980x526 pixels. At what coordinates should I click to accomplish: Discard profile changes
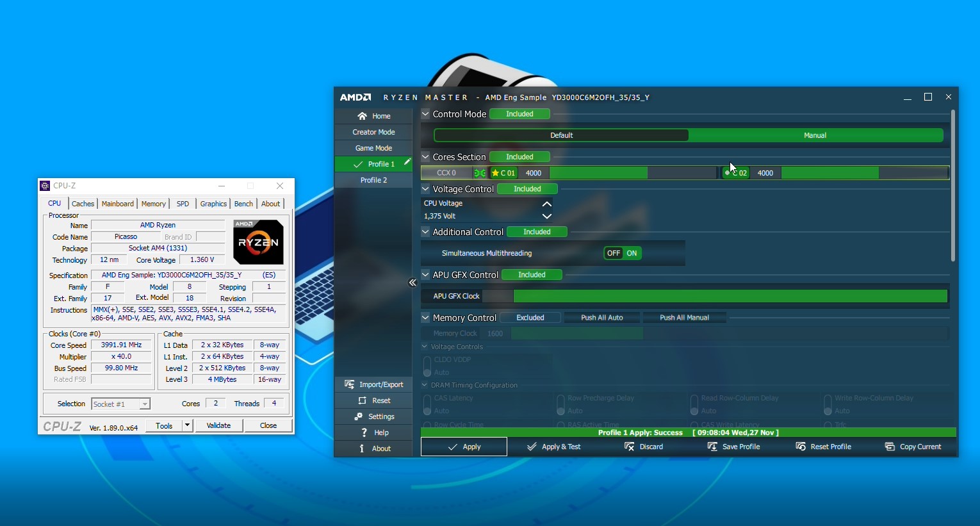644,447
